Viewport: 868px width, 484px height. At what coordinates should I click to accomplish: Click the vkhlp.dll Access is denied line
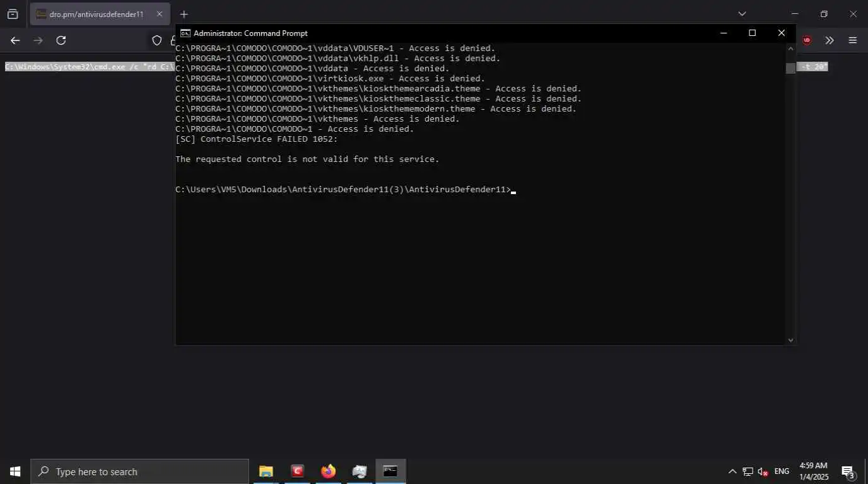click(x=337, y=58)
